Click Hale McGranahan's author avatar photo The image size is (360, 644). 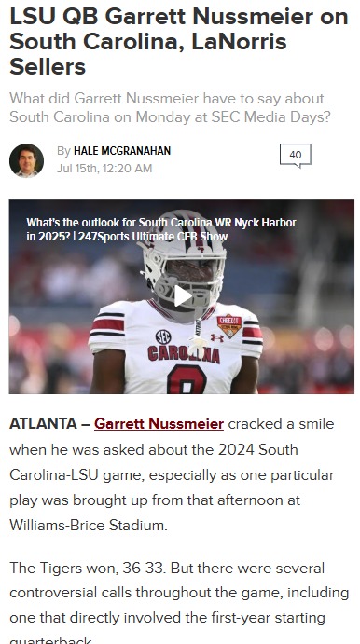[26, 160]
